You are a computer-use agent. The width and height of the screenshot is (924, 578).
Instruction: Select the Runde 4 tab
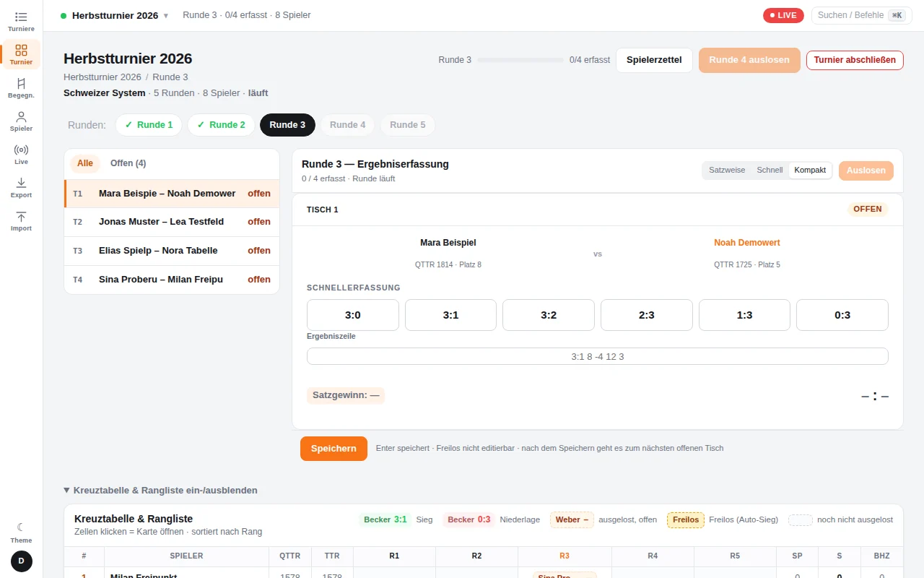coord(348,125)
